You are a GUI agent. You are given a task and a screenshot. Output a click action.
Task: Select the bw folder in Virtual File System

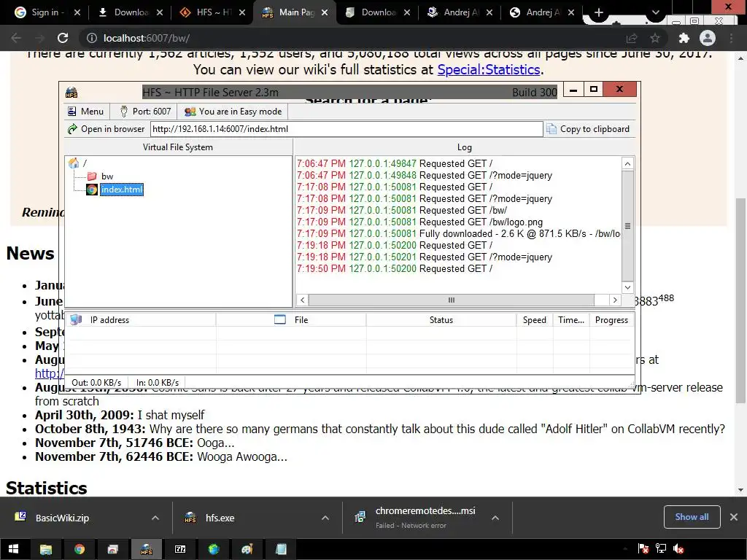[x=107, y=176]
